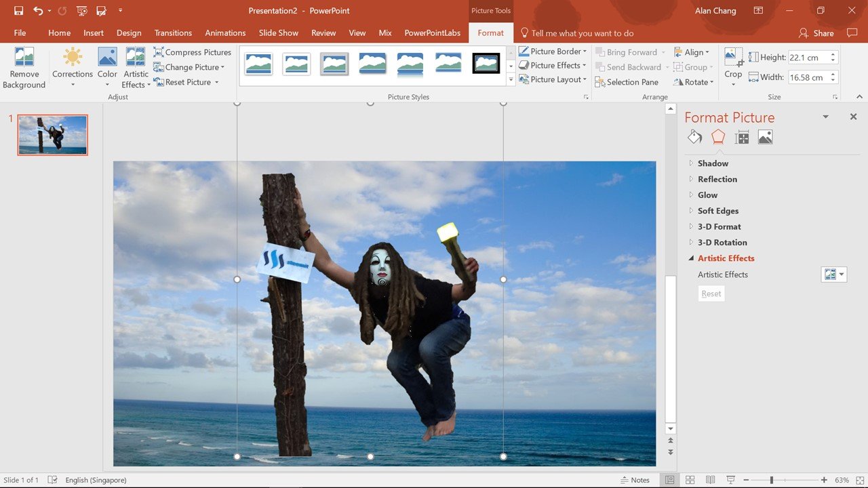
Task: Apply the first picture style thumbnail
Action: pyautogui.click(x=258, y=64)
